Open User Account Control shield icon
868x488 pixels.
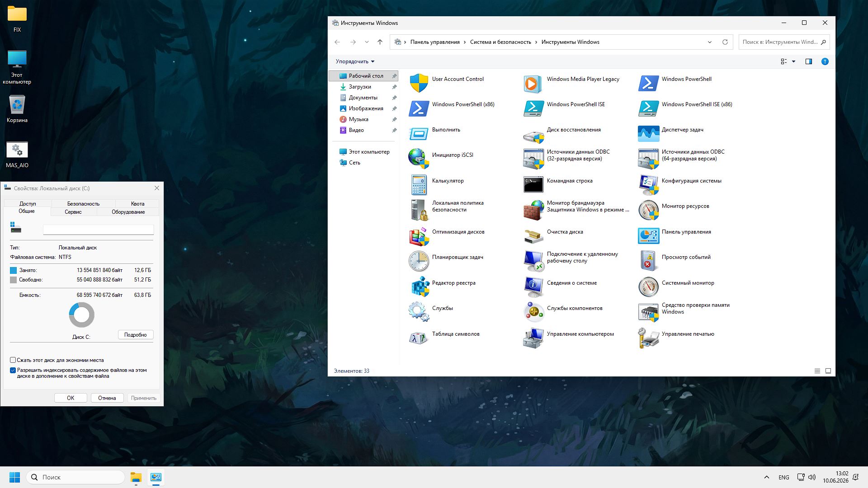419,83
